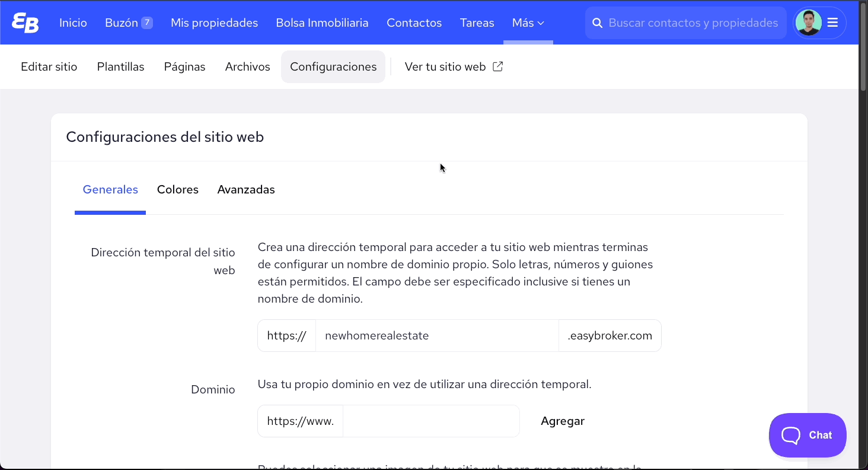Viewport: 868px width, 470px height.
Task: Expand the Más dropdown menu
Action: coord(528,23)
